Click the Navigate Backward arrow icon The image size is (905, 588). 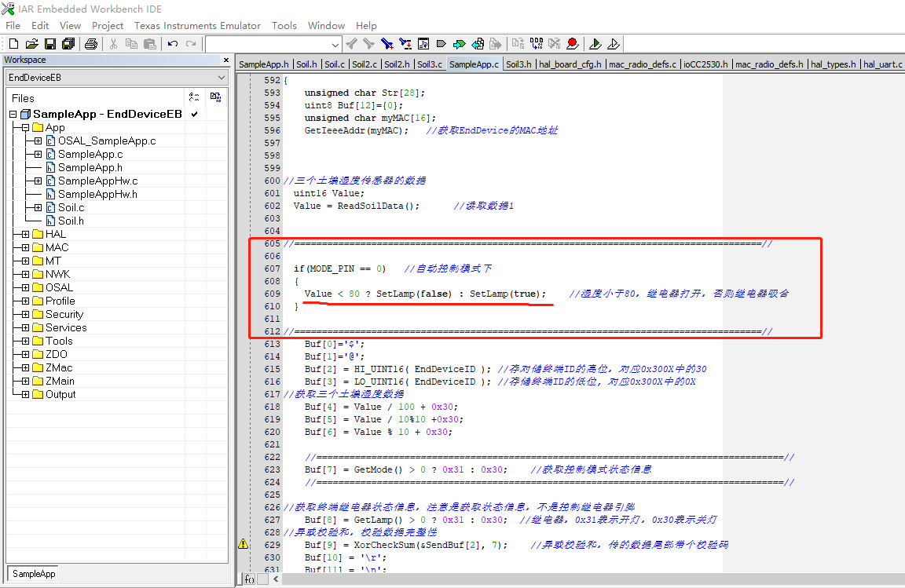click(478, 44)
